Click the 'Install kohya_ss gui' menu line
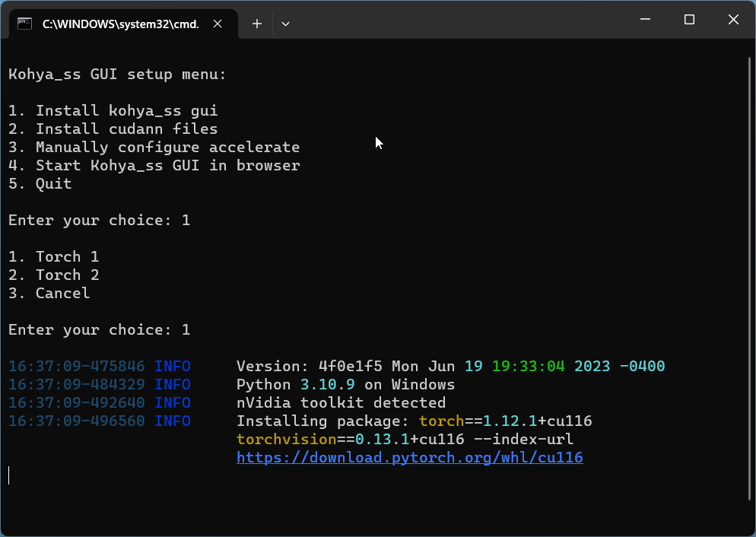Viewport: 756px width, 537px height. [113, 111]
